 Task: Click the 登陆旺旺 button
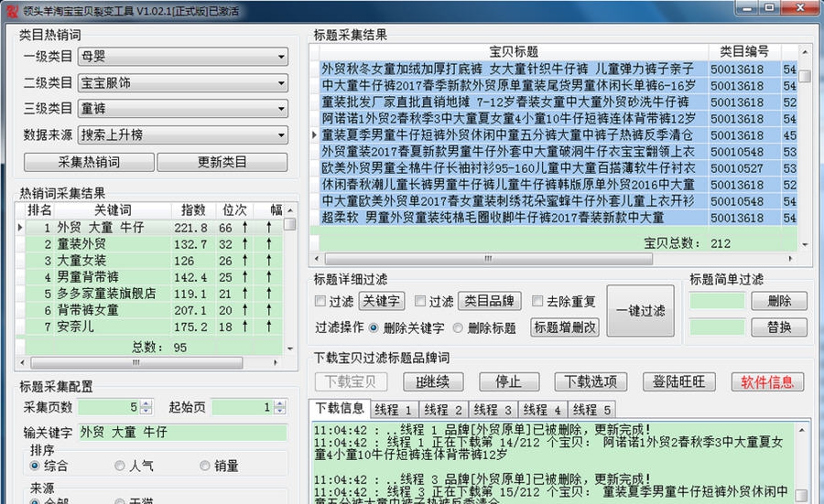point(679,381)
